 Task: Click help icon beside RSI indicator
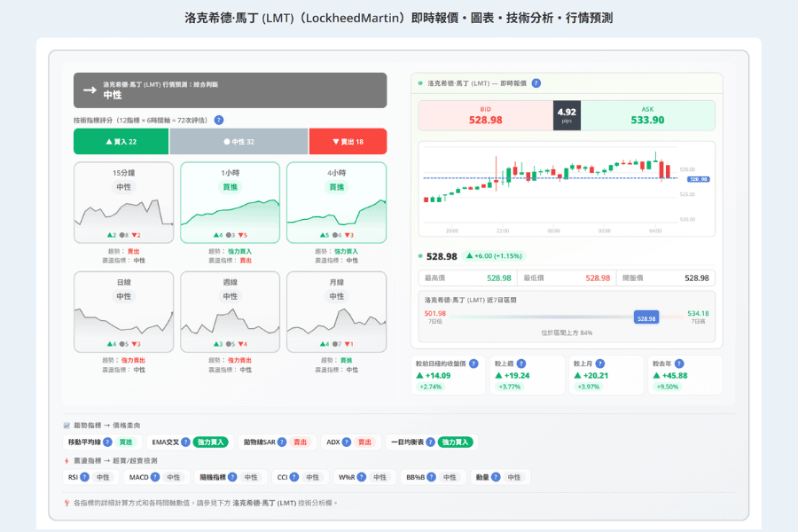85,477
